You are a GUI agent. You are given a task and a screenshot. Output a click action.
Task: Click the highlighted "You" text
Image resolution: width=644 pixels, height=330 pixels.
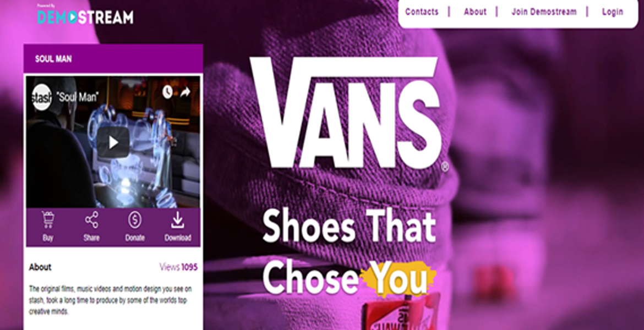pos(397,279)
